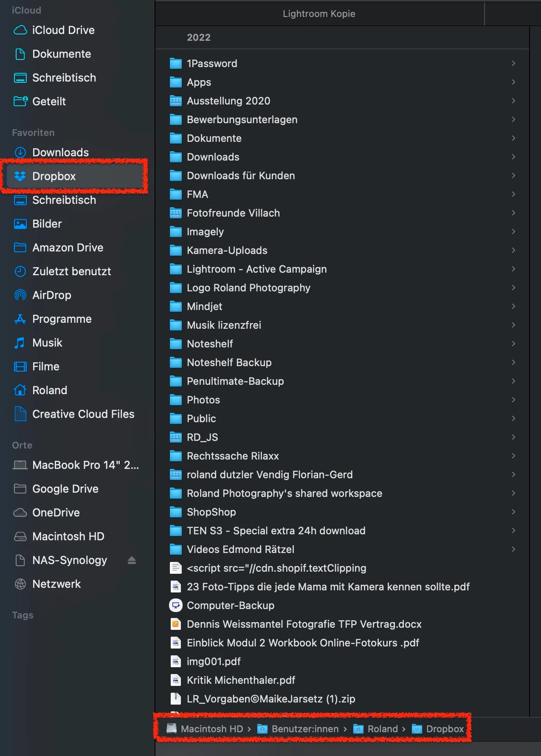Click Dropbox in the path bar
This screenshot has height=756, width=541.
438,729
